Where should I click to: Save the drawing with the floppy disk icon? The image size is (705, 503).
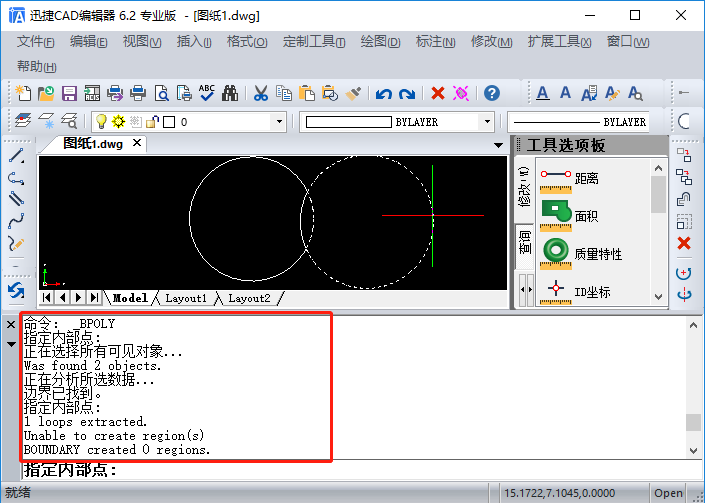point(69,93)
